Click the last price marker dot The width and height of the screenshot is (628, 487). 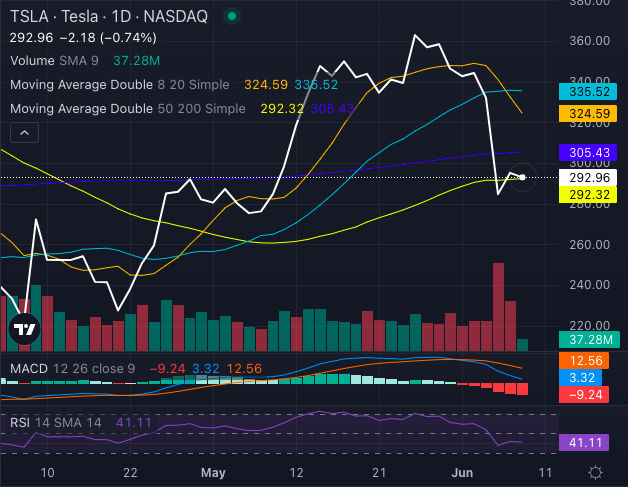tap(522, 177)
